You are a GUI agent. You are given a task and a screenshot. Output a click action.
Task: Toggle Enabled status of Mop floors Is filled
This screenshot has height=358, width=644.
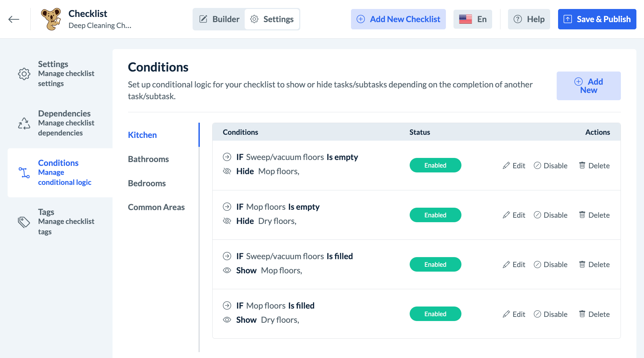[x=435, y=314]
